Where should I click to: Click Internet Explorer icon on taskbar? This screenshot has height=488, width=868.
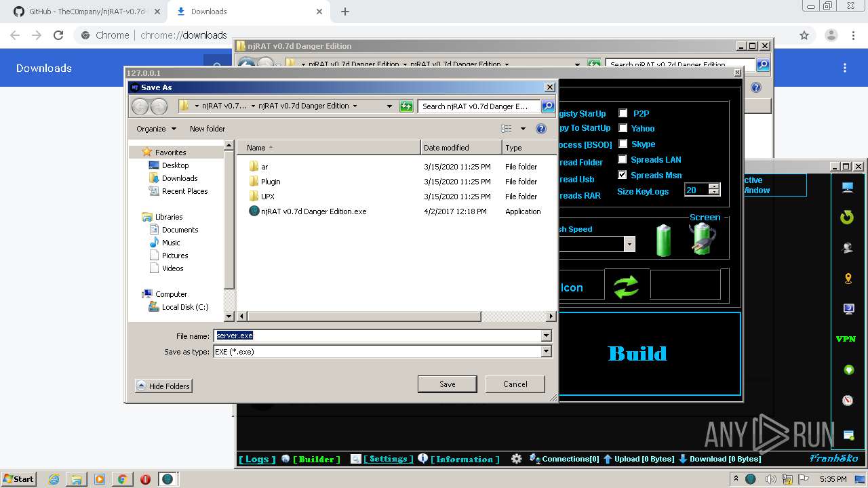(x=54, y=479)
